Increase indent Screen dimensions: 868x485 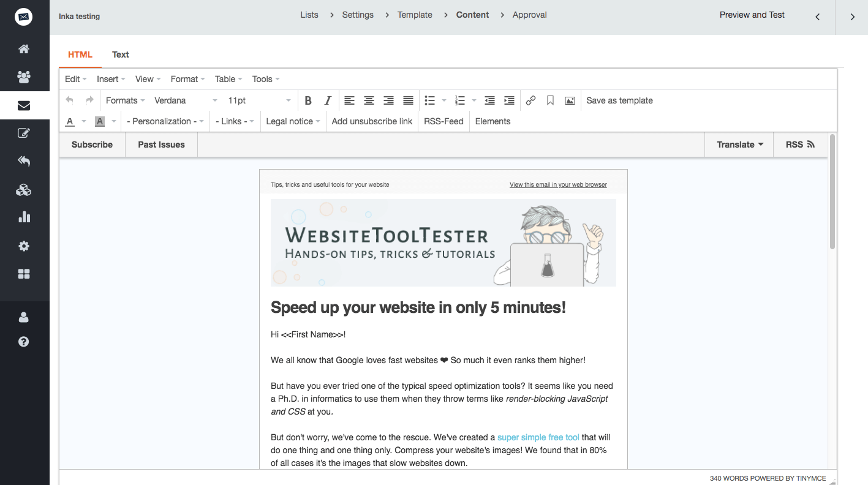[x=509, y=100]
